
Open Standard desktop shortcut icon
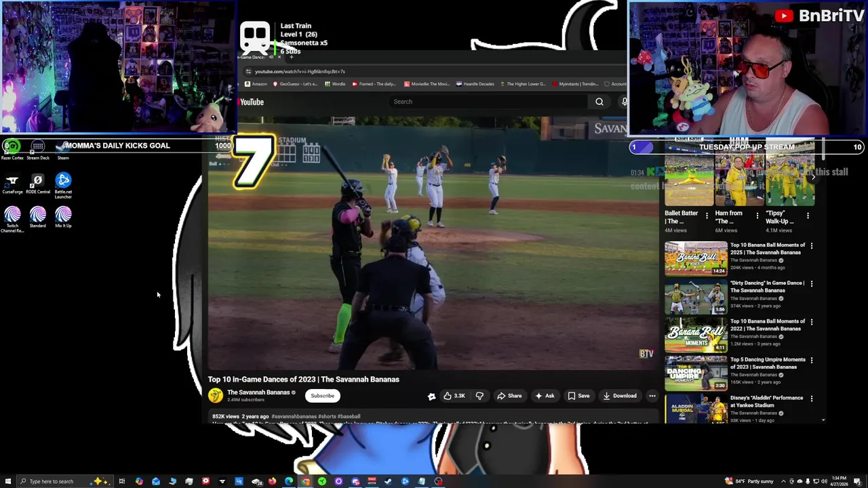coord(38,218)
